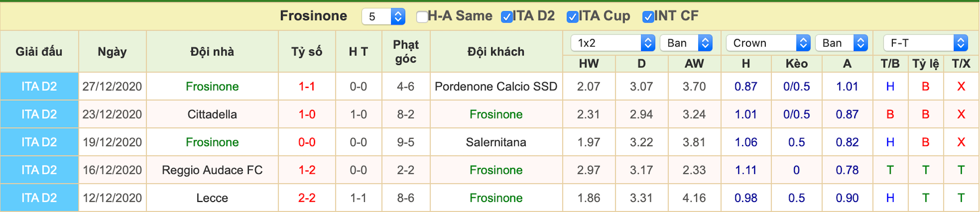Expand the F-T period dropdown

[925, 43]
